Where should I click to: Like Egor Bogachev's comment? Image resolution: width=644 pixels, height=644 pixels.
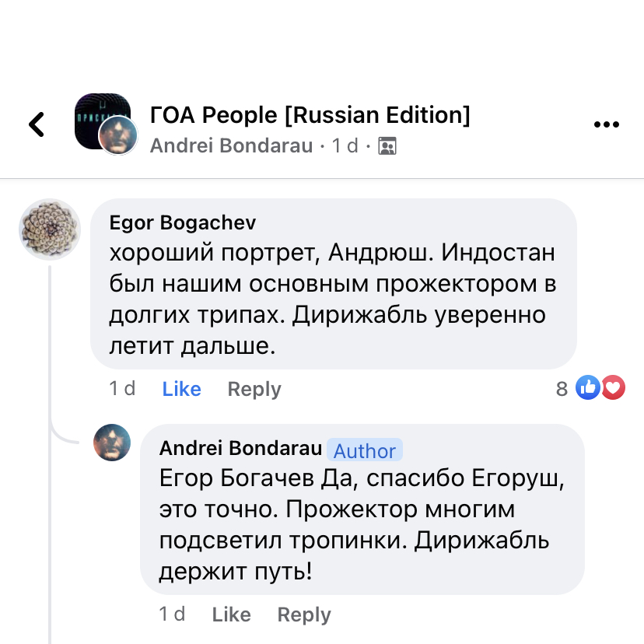(x=181, y=389)
